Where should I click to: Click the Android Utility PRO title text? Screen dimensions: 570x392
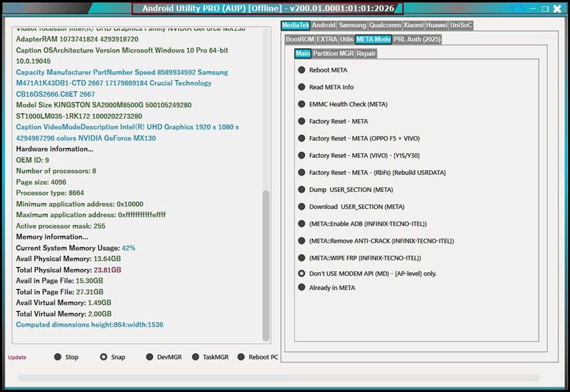(x=268, y=8)
